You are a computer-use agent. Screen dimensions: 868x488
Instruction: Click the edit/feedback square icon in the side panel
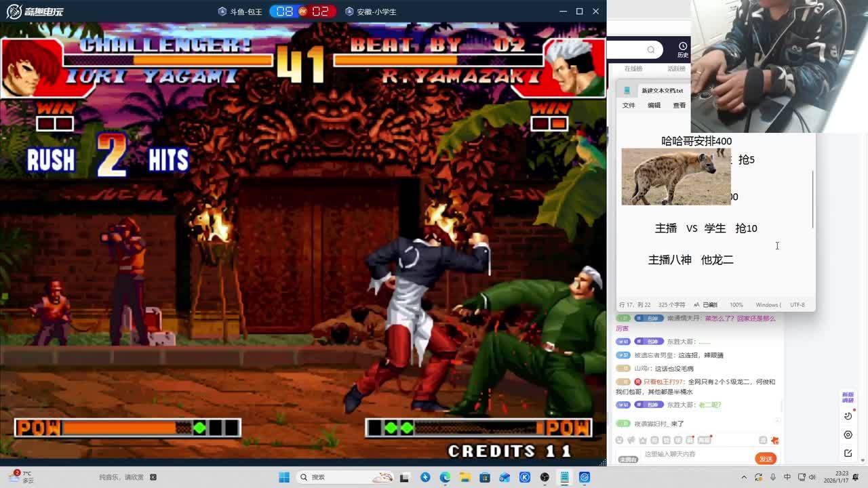[x=848, y=453]
